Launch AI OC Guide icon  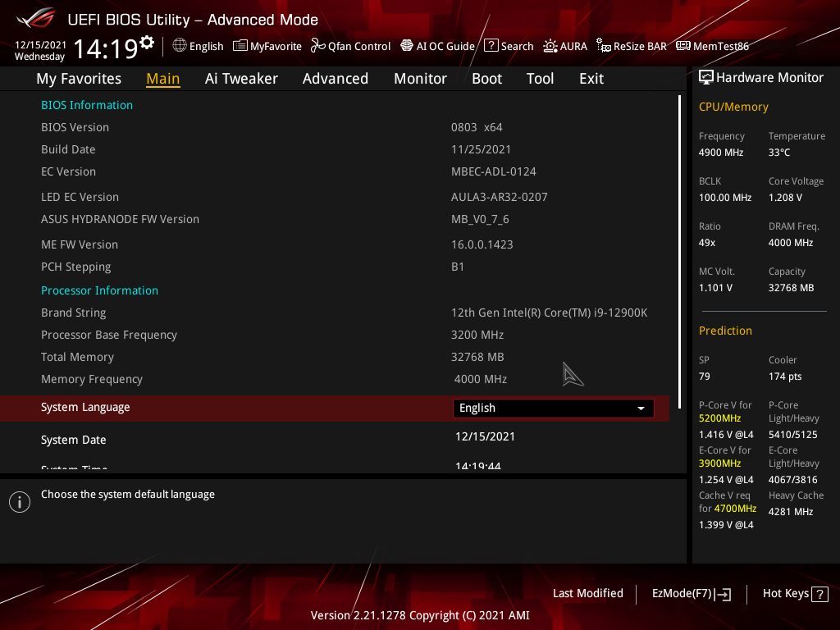tap(407, 46)
